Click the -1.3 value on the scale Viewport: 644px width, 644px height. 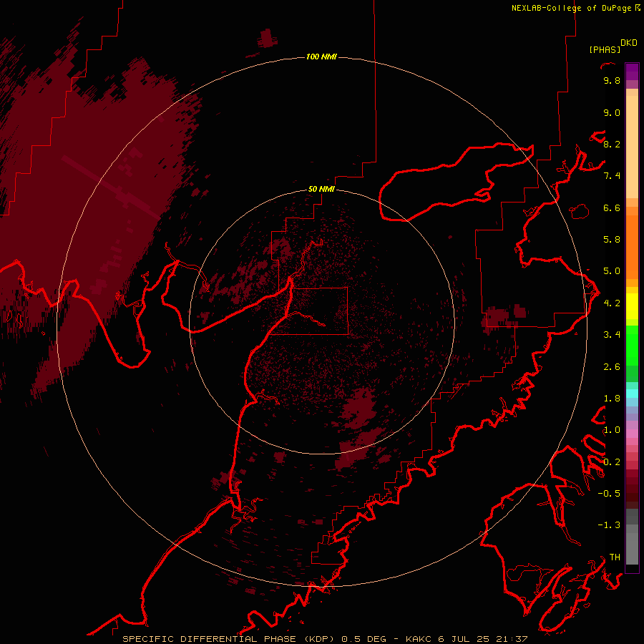tap(609, 525)
